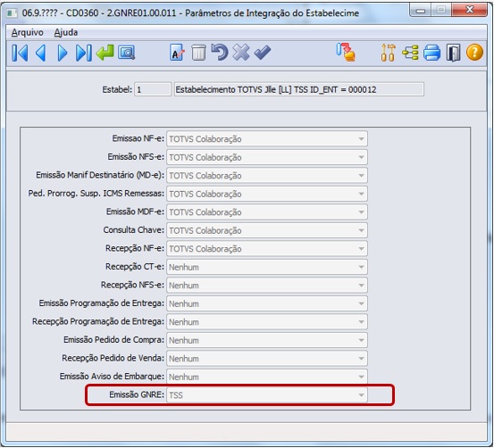The image size is (494, 448).
Task: Click the trash delete icon
Action: pyautogui.click(x=198, y=53)
